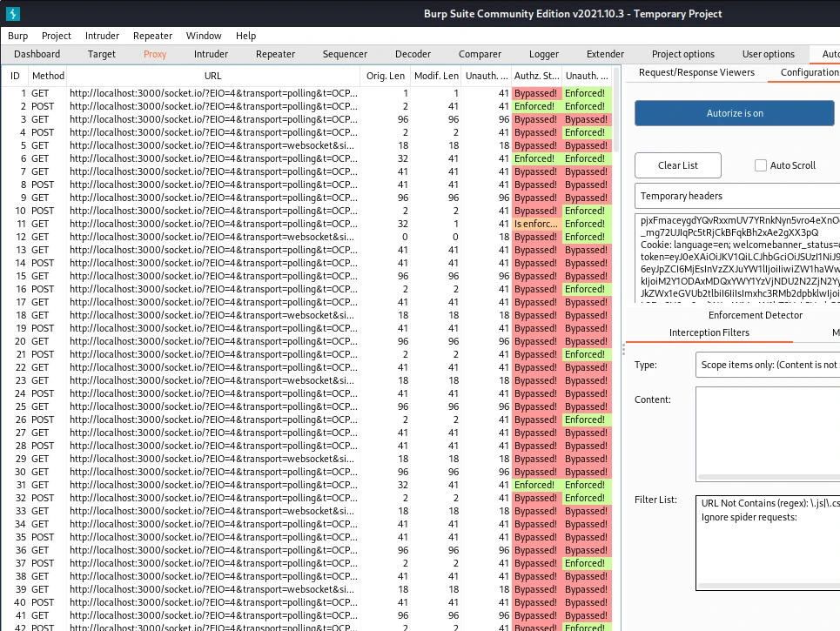The image size is (840, 631).
Task: Open the Intruder menu
Action: click(x=103, y=36)
